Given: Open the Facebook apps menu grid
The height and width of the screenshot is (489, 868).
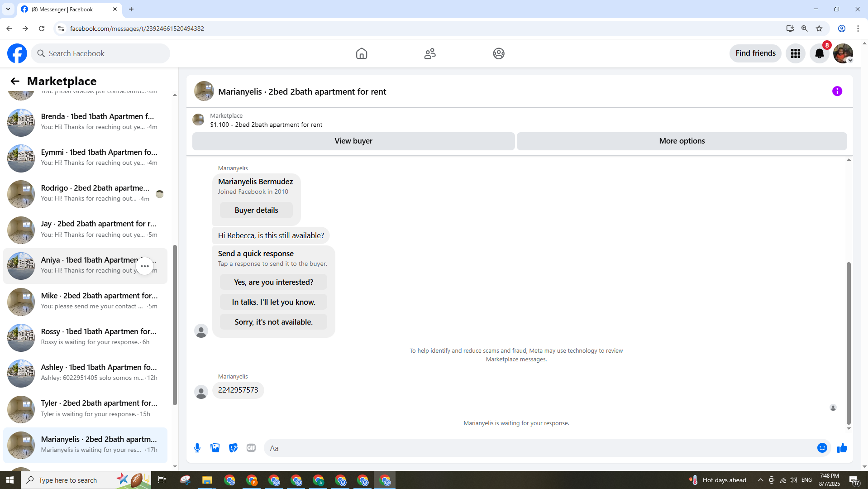Looking at the screenshot, I should [x=796, y=53].
